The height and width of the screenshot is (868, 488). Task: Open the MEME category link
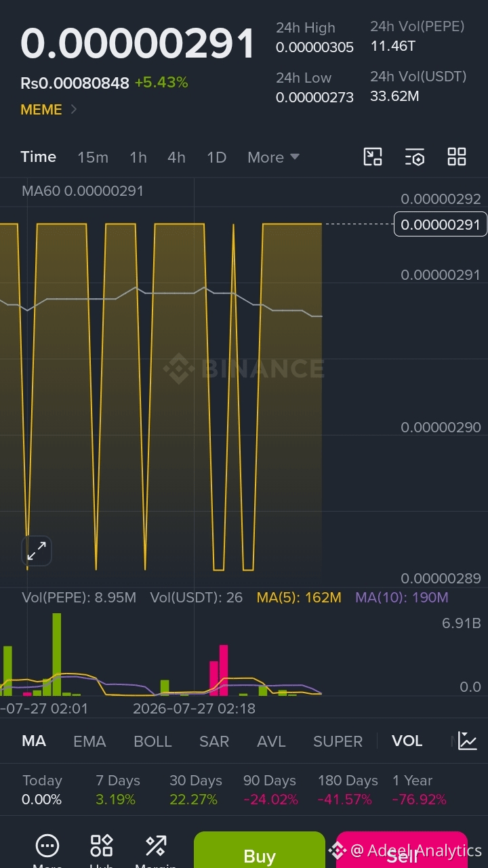[x=49, y=110]
